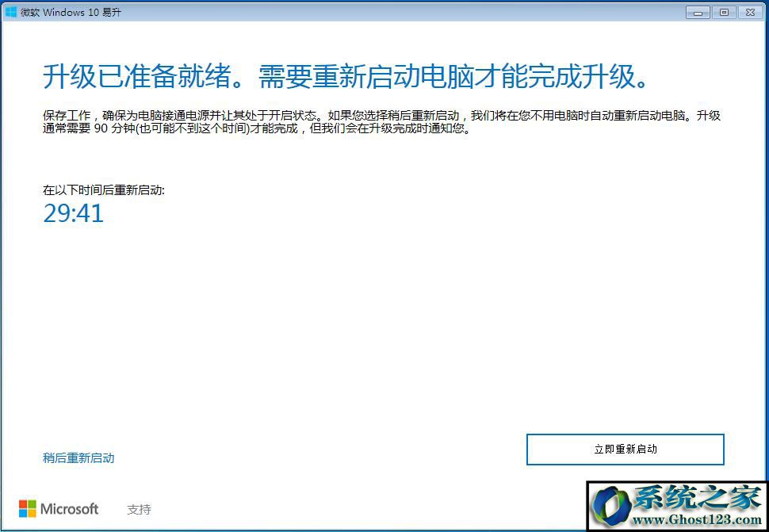Choose the 稍后重新启动 link
This screenshot has width=769, height=532.
[x=78, y=458]
